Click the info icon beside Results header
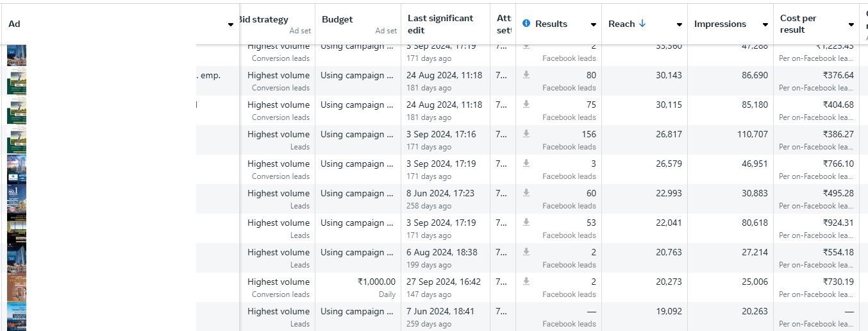 tap(526, 24)
